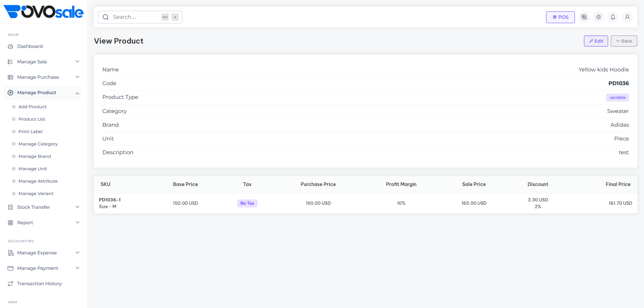Expand the Manage Purchase chevron
Image resolution: width=644 pixels, height=308 pixels.
pos(77,77)
